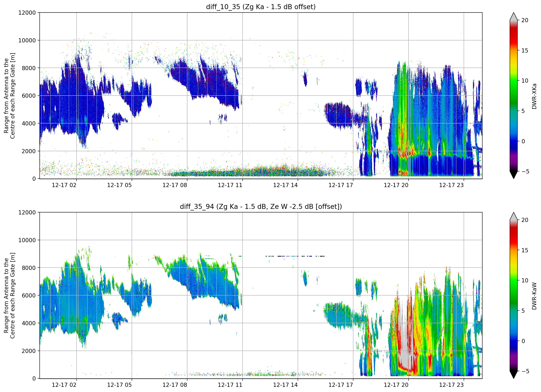
Task: Click the DWR-XKa colorbar label
Action: [x=534, y=96]
